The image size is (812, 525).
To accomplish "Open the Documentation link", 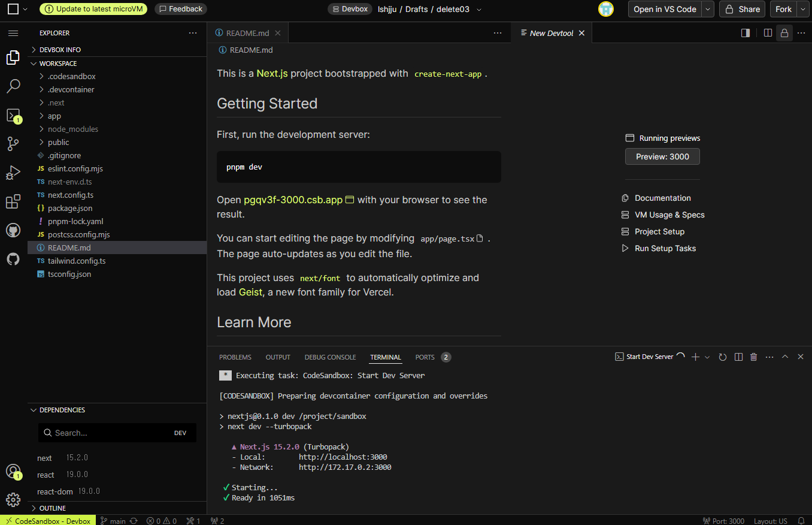I will click(656, 198).
